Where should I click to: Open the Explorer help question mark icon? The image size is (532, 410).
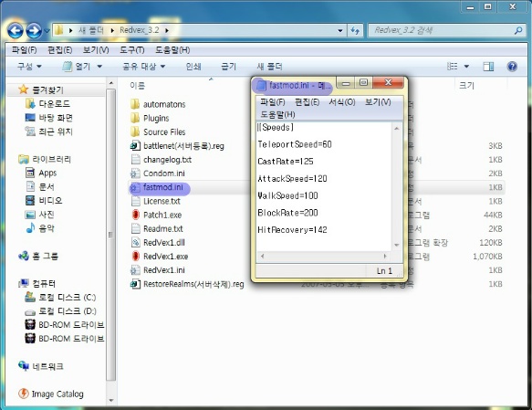[x=512, y=66]
